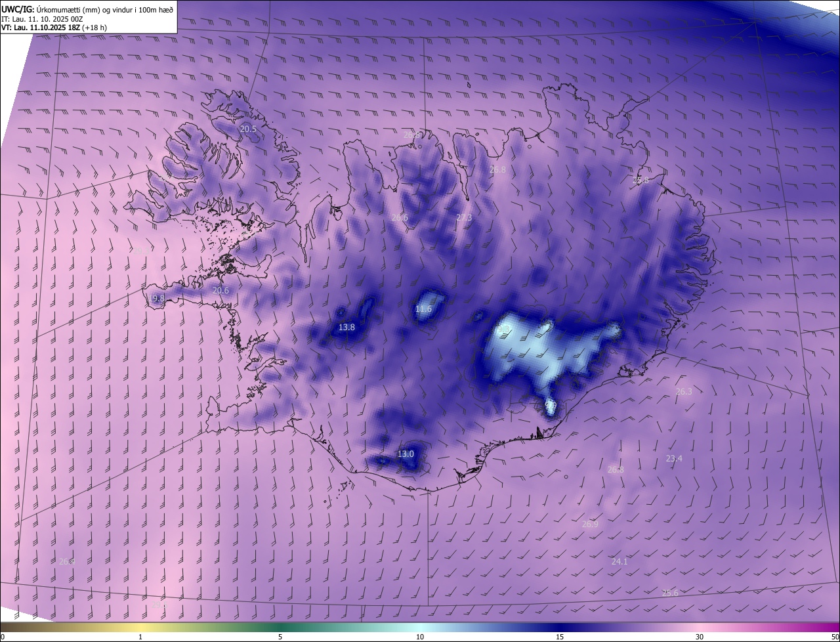Click the 50 tick on the color scale
Image resolution: width=840 pixels, height=642 pixels.
[835, 637]
